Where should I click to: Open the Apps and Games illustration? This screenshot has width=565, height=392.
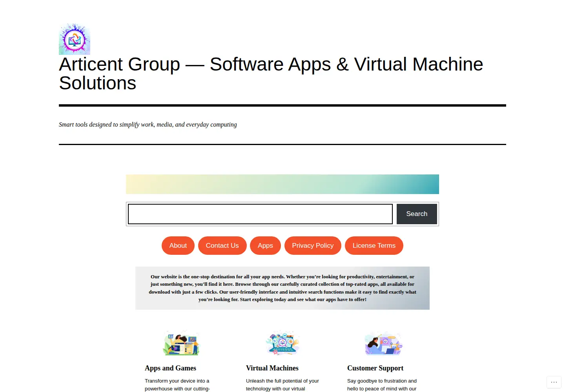(181, 343)
